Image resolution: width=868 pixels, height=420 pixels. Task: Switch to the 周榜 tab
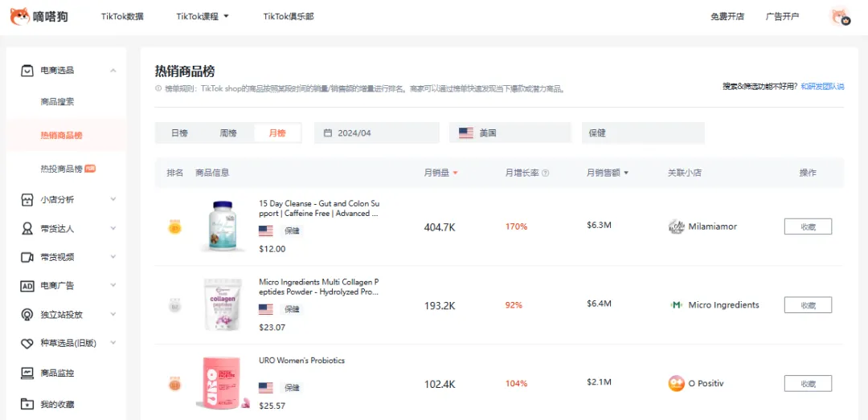[228, 133]
